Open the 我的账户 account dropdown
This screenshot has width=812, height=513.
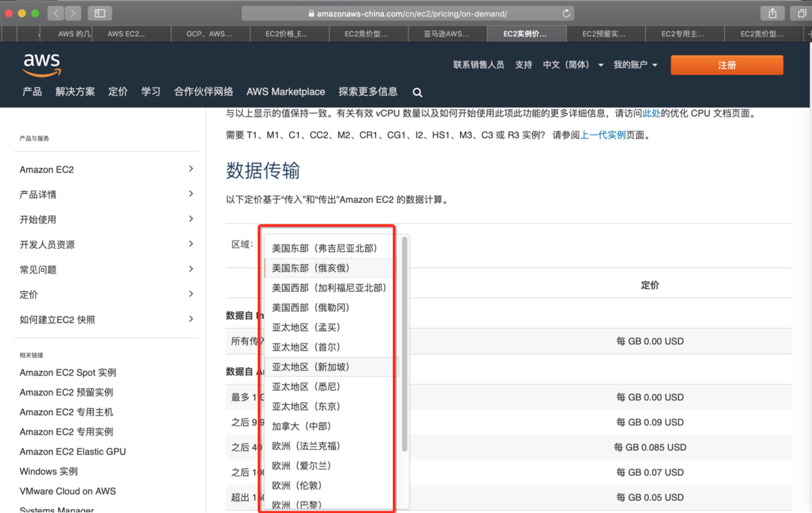pyautogui.click(x=635, y=65)
